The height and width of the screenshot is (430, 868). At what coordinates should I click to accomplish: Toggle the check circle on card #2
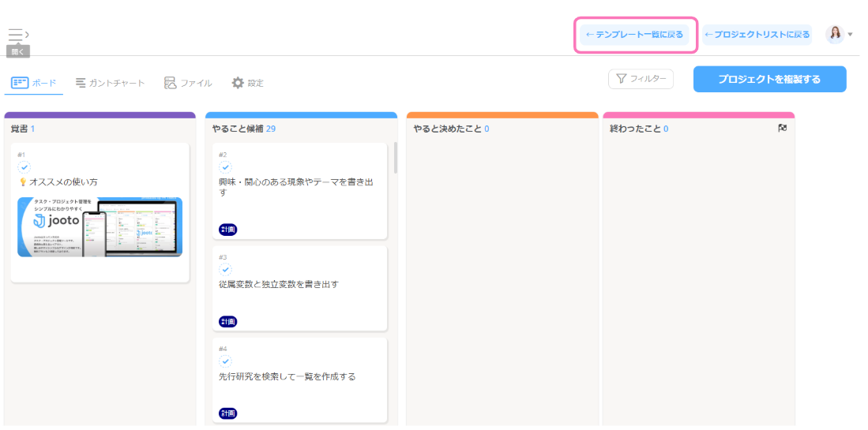(225, 167)
